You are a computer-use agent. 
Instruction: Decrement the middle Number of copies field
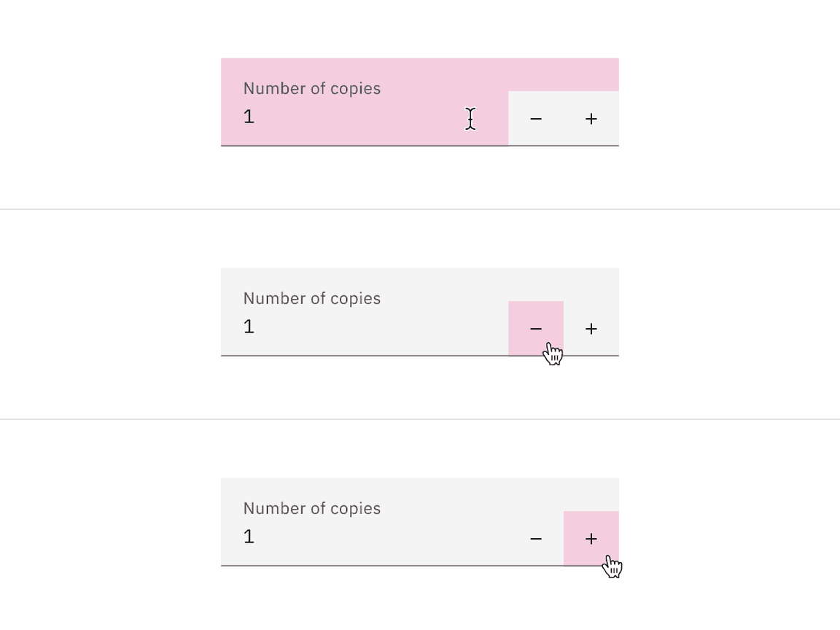tap(537, 328)
